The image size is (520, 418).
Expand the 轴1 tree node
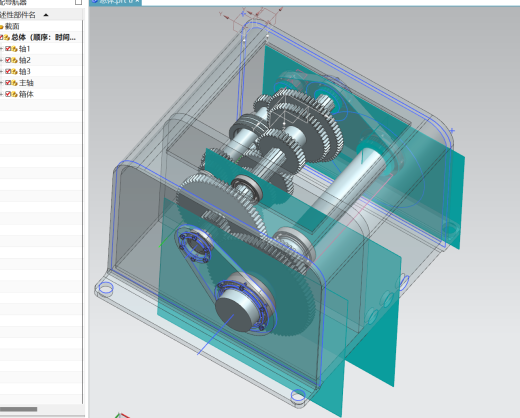pos(1,49)
